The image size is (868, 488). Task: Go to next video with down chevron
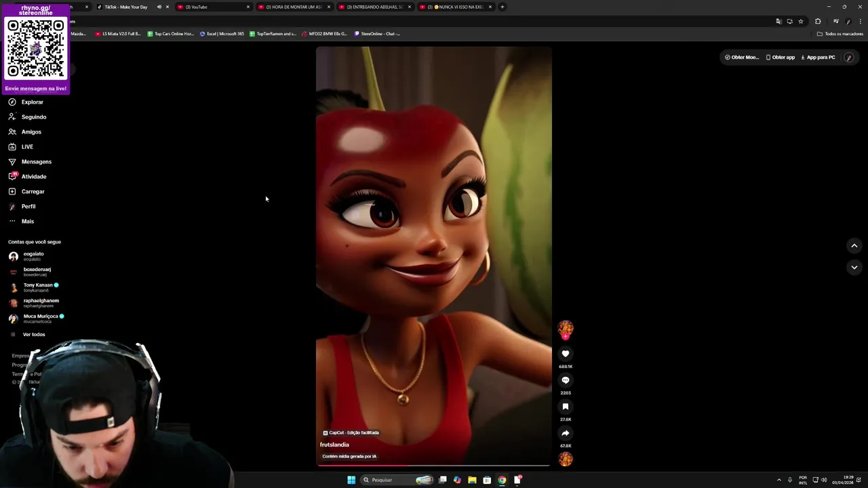(x=854, y=267)
